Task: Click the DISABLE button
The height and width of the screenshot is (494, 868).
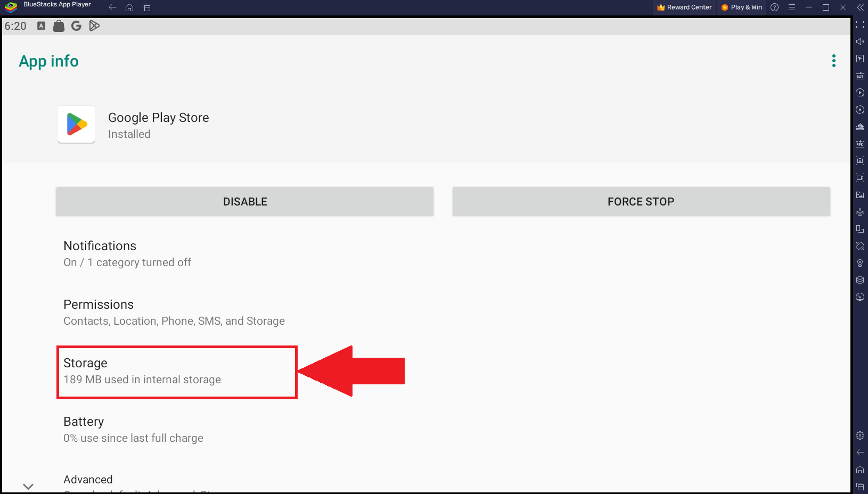Action: pyautogui.click(x=244, y=201)
